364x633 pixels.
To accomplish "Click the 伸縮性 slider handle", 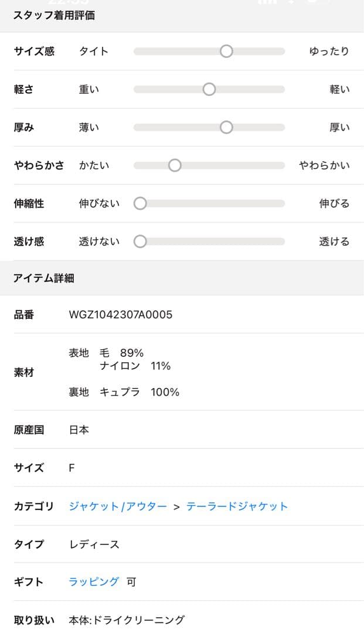I will coord(140,204).
